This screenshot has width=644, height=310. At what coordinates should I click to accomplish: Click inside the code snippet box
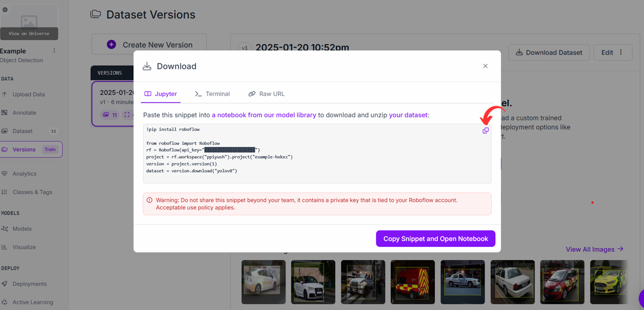(317, 154)
